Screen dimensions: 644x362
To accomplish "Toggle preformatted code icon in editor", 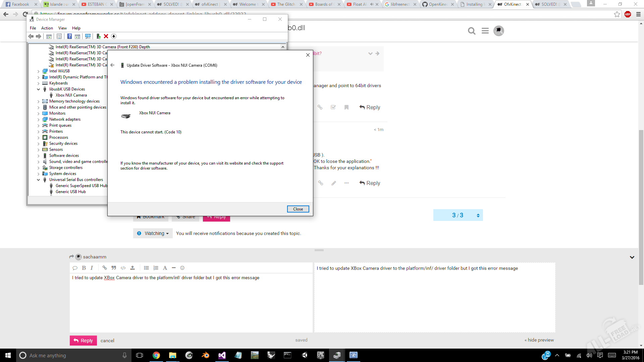I will coord(123,268).
